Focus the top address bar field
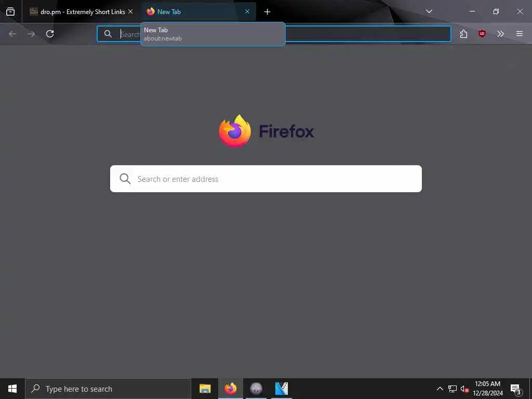The height and width of the screenshot is (399, 532). [274, 34]
